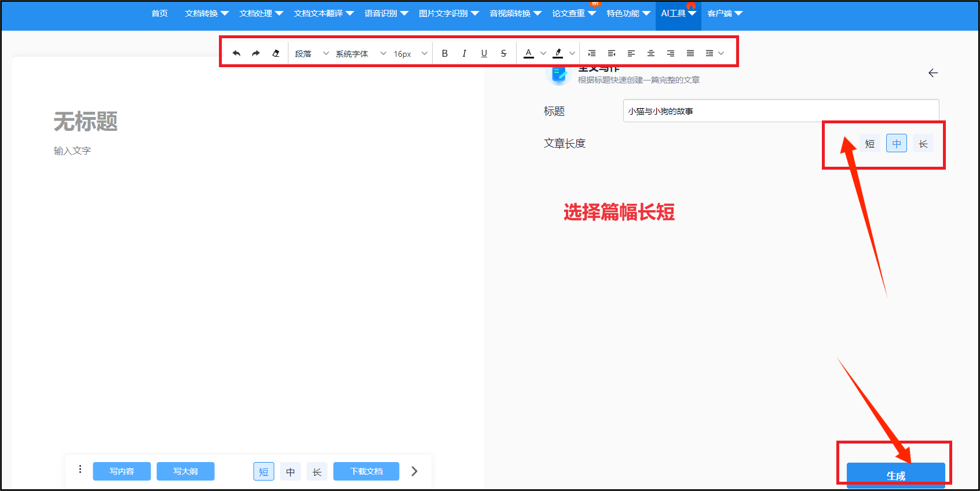Viewport: 980px width, 491px height.
Task: Select 短 article length in right panel
Action: click(870, 144)
